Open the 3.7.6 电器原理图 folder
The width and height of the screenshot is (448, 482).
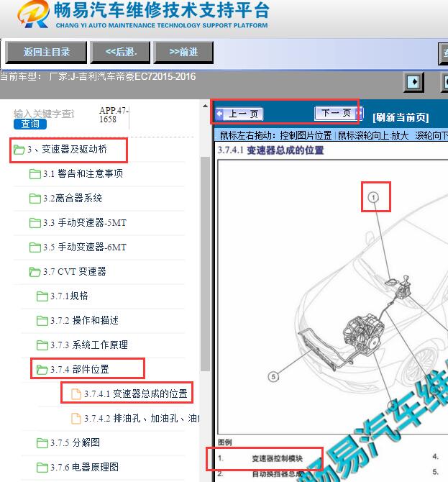tap(85, 467)
